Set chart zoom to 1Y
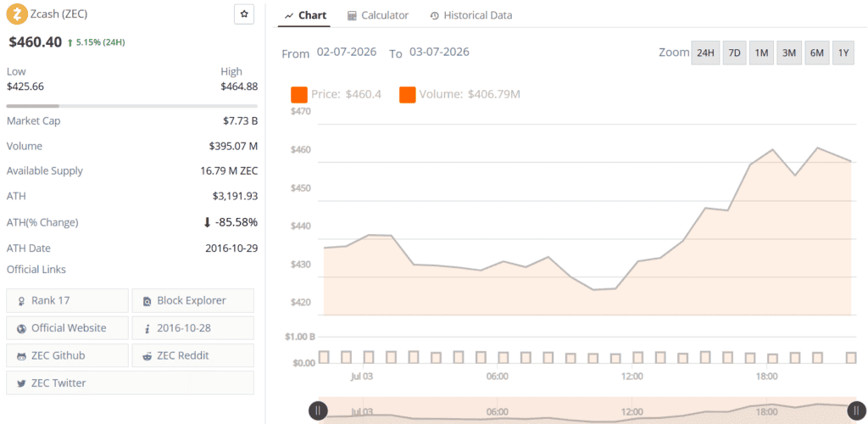The height and width of the screenshot is (424, 868). click(843, 53)
